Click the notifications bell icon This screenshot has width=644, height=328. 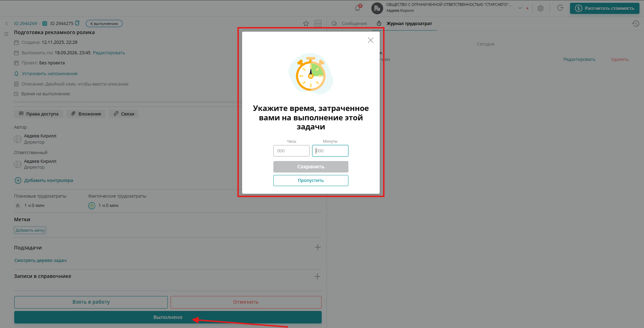pyautogui.click(x=357, y=8)
